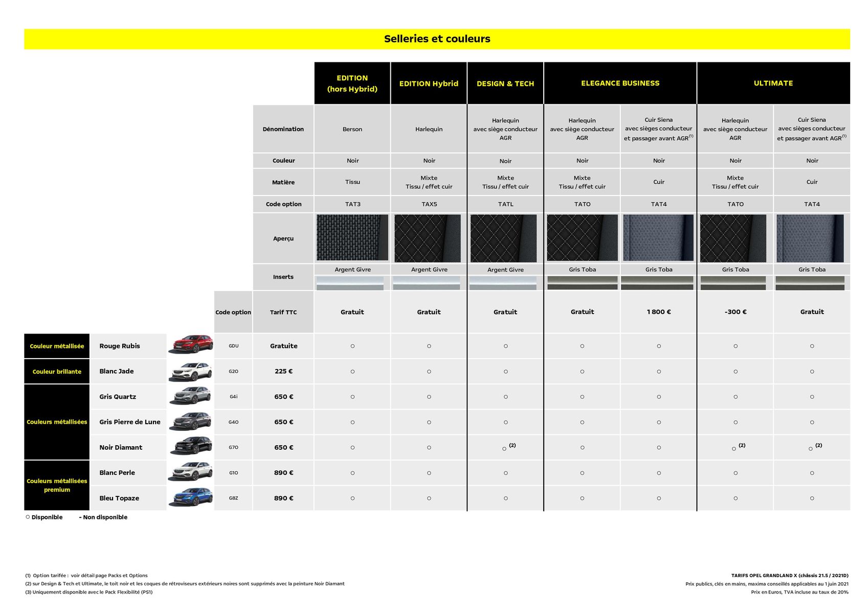Click Gris Toba swatch under Ultimate TAT4

810,283
